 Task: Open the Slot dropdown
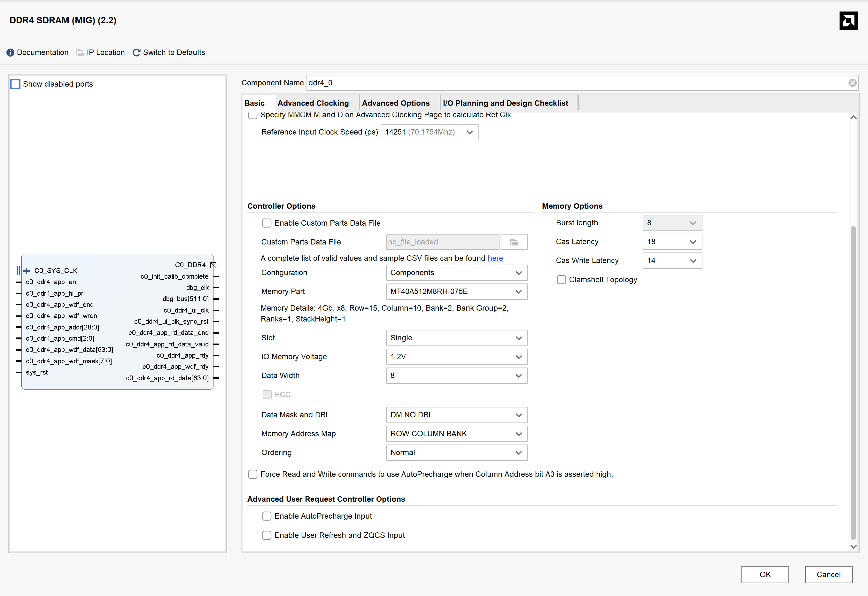pos(456,338)
